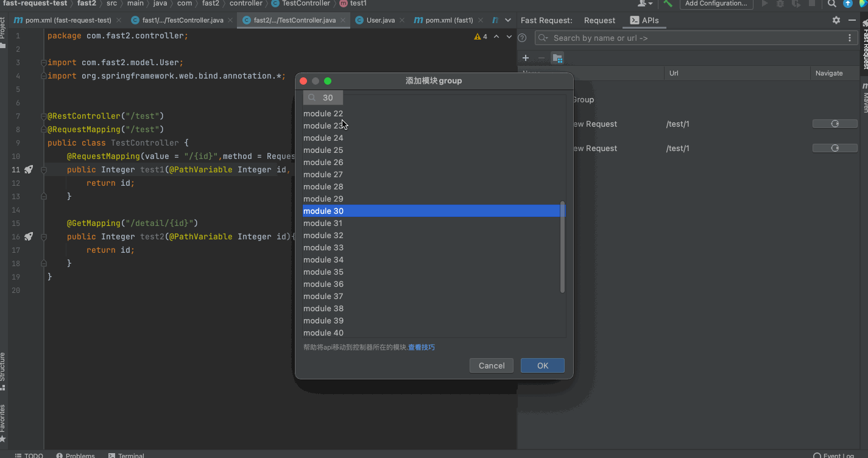Open the User.java editor tab
The image size is (868, 458).
(x=380, y=20)
